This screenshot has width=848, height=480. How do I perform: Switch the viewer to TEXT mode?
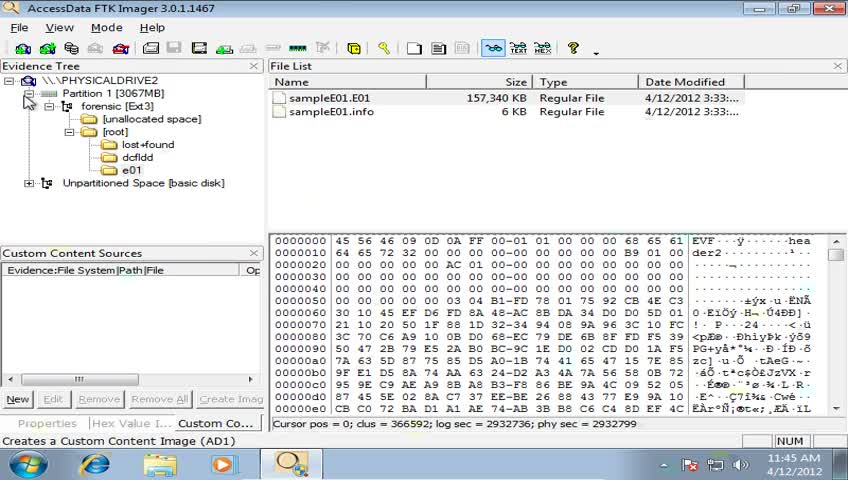[x=518, y=49]
